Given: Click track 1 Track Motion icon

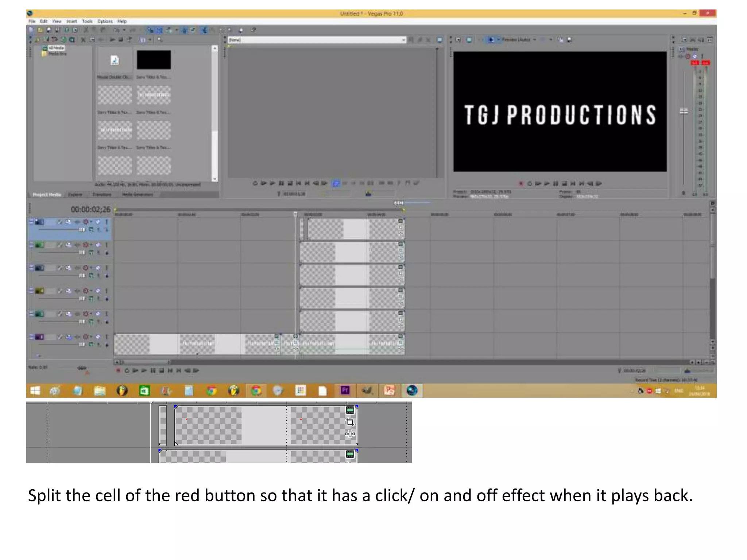Looking at the screenshot, I should pyautogui.click(x=68, y=222).
